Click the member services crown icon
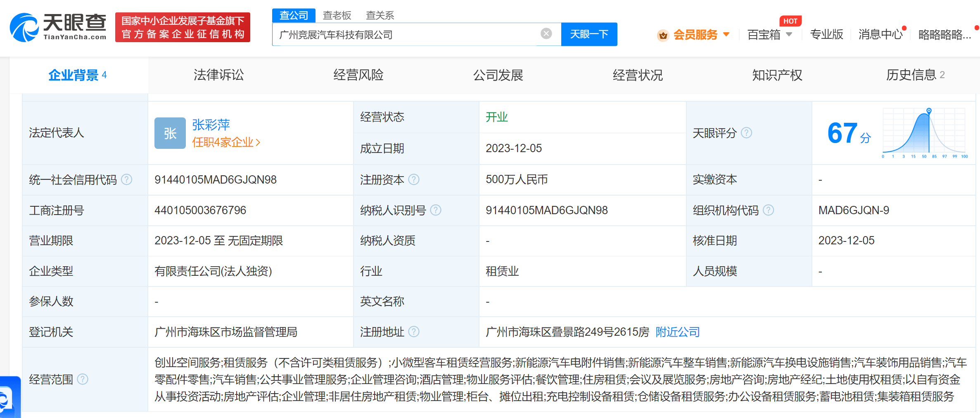This screenshot has width=980, height=418. pos(663,35)
